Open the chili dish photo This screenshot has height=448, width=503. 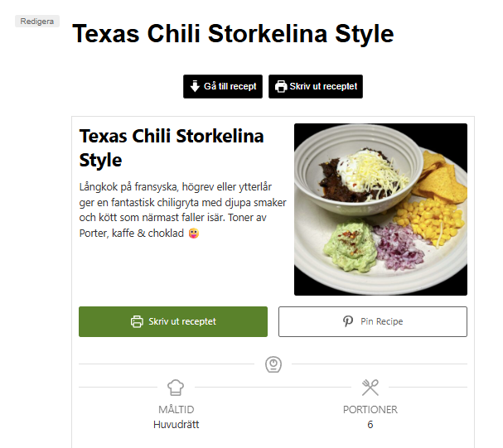point(380,209)
